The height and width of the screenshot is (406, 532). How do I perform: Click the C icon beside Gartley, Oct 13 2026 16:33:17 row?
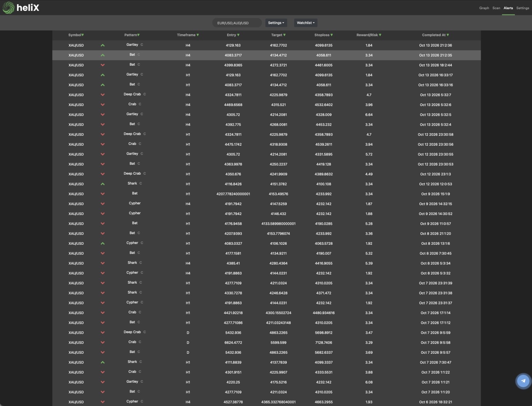[142, 74]
